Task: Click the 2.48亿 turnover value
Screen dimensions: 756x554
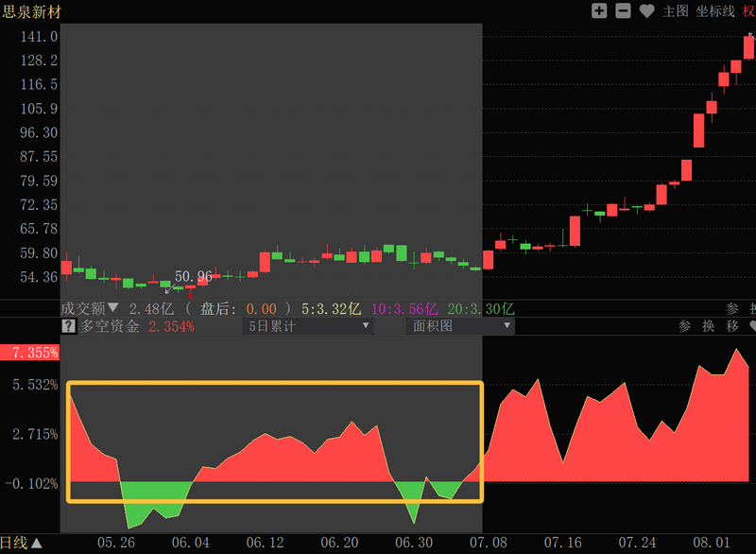Action: click(x=151, y=308)
